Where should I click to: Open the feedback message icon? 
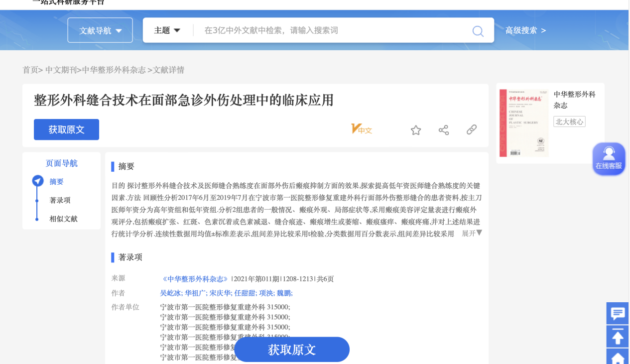(x=618, y=314)
